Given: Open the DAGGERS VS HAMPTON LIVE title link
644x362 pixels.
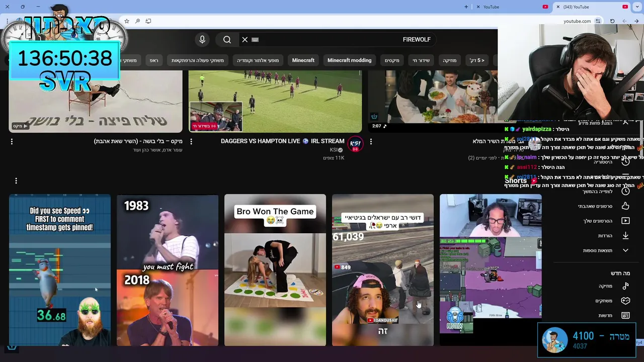Looking at the screenshot, I should (x=282, y=141).
